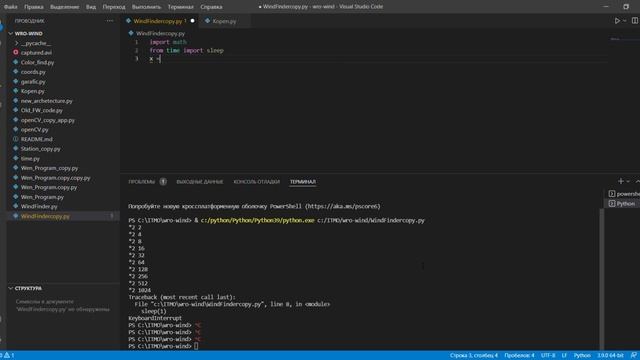Switch to the Корен.py editor tab

coord(224,21)
